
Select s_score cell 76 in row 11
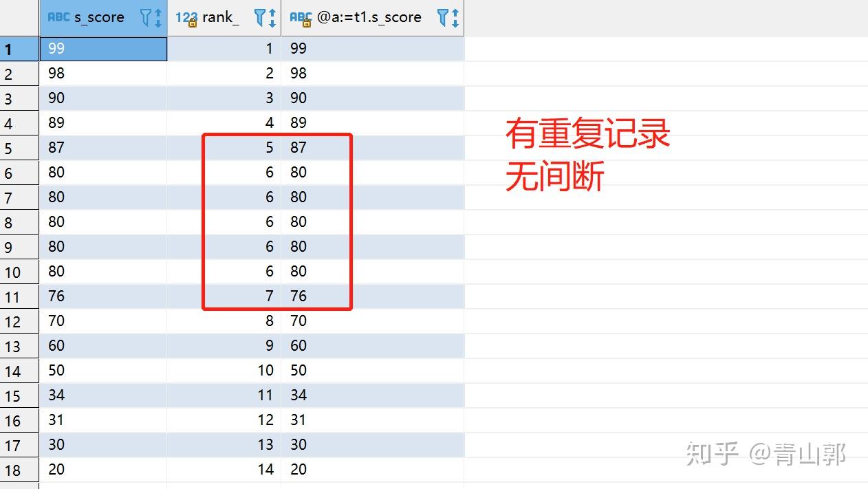103,296
